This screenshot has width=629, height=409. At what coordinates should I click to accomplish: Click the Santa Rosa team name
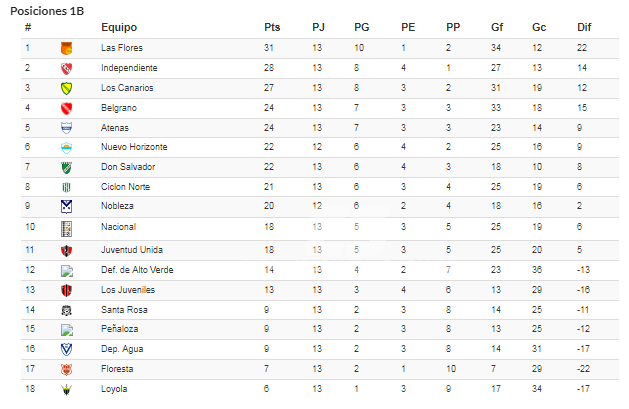(124, 310)
